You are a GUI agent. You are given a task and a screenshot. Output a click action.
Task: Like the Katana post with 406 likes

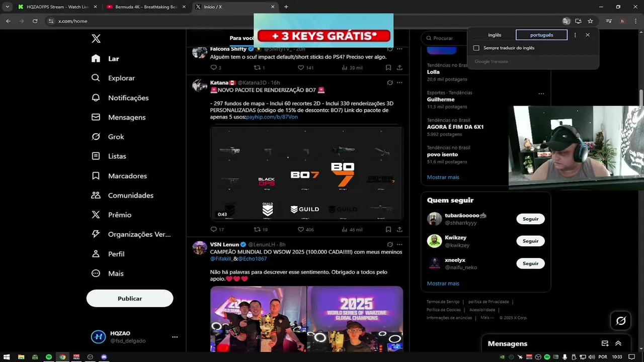(301, 229)
